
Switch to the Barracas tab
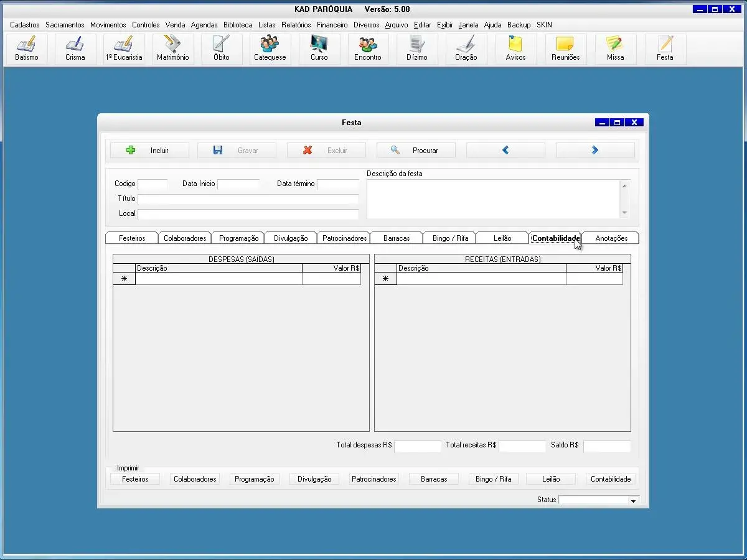pos(397,238)
